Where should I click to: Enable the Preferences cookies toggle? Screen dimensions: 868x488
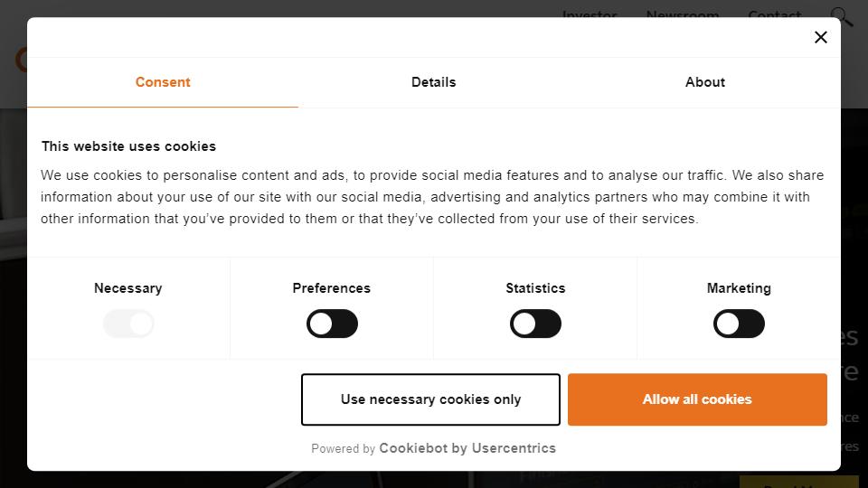coord(332,324)
